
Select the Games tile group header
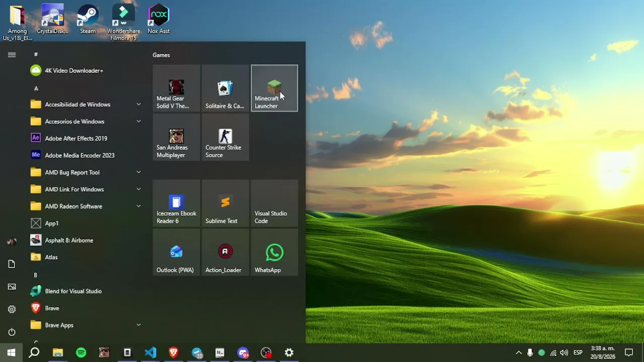[162, 55]
